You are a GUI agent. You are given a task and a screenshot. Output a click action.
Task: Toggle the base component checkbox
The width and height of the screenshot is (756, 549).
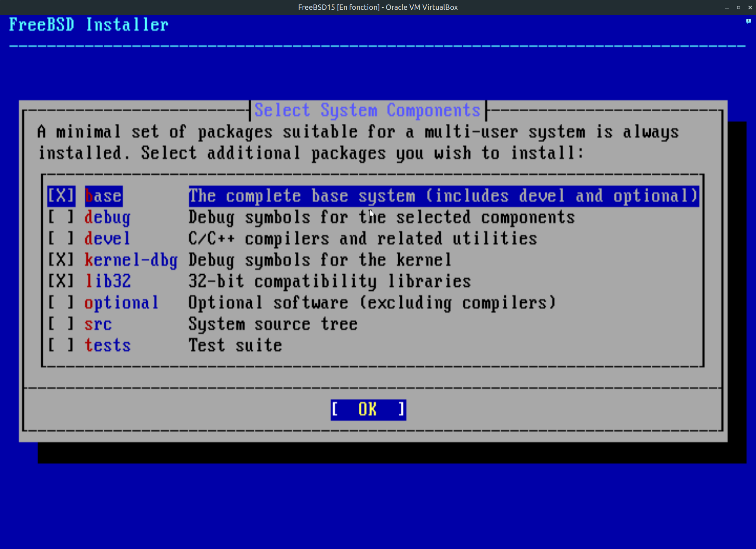(61, 196)
